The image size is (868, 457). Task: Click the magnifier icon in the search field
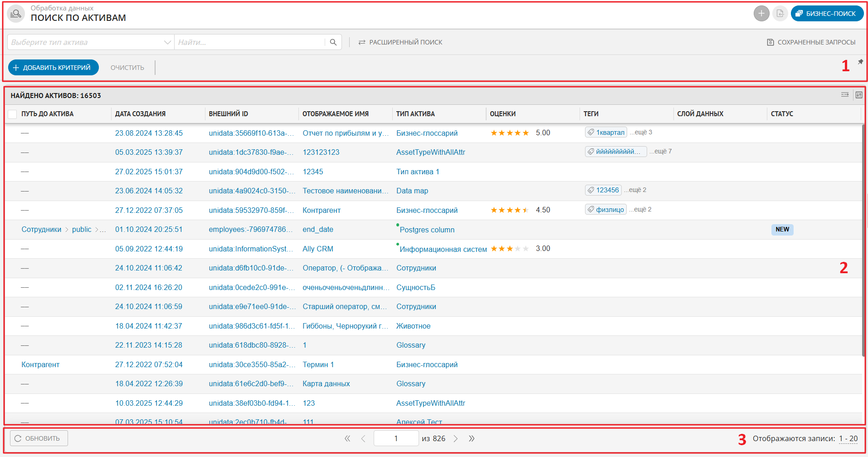point(334,42)
